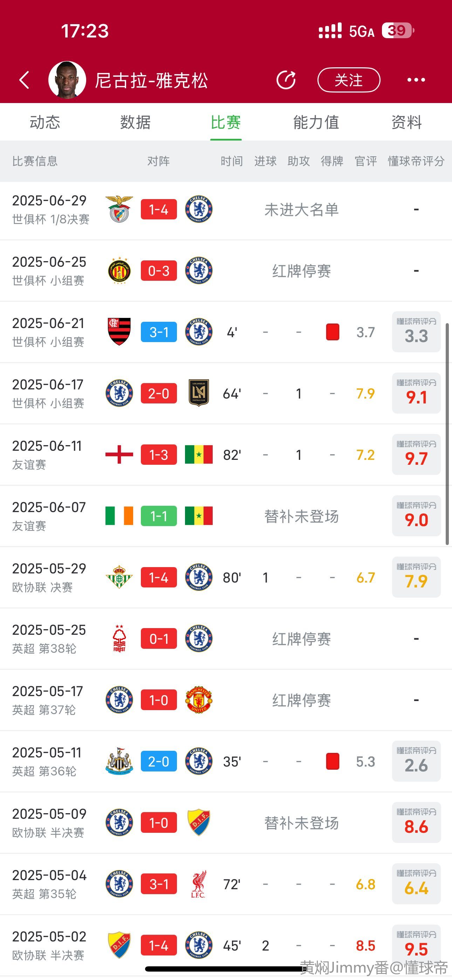Viewport: 452px width, 980px height.
Task: Tap the Benfica crest in first match
Action: (119, 209)
